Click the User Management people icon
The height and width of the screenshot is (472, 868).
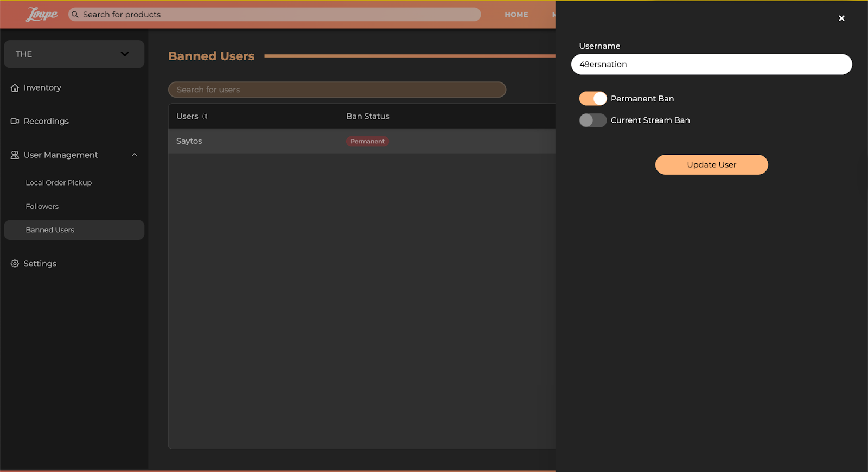point(15,155)
